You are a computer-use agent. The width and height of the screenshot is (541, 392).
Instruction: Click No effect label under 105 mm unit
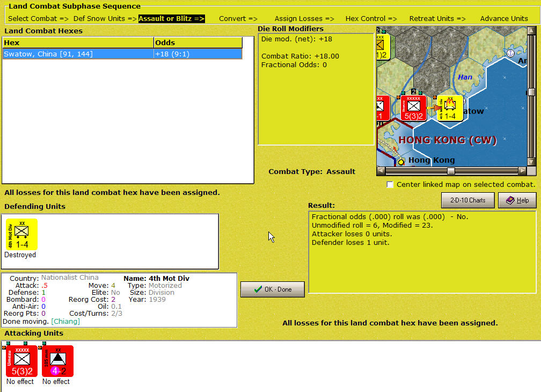click(56, 381)
